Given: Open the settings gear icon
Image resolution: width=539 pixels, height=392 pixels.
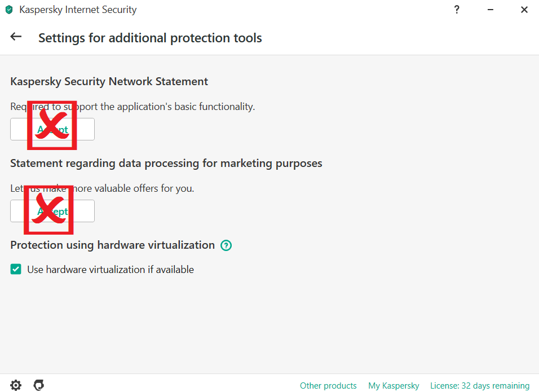Looking at the screenshot, I should click(16, 385).
